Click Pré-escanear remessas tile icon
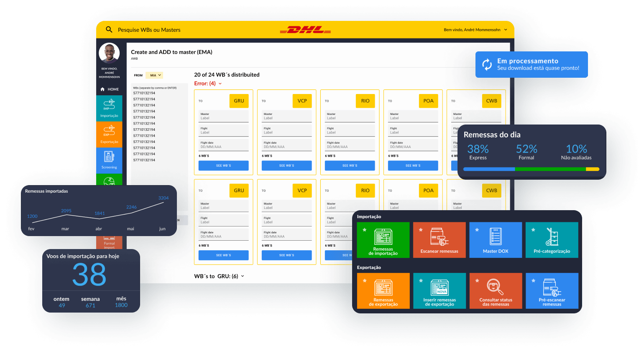The height and width of the screenshot is (351, 644). (x=552, y=287)
